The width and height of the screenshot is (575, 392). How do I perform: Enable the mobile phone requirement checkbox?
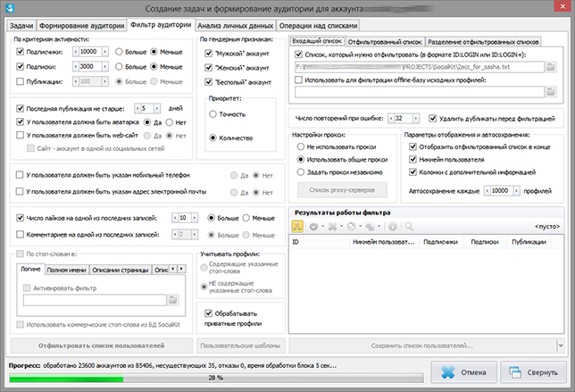click(20, 175)
